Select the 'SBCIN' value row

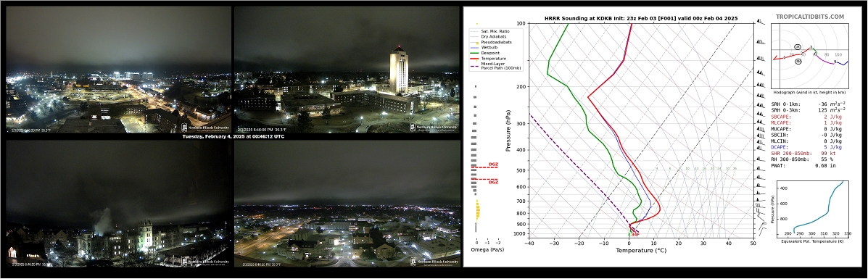click(806, 135)
